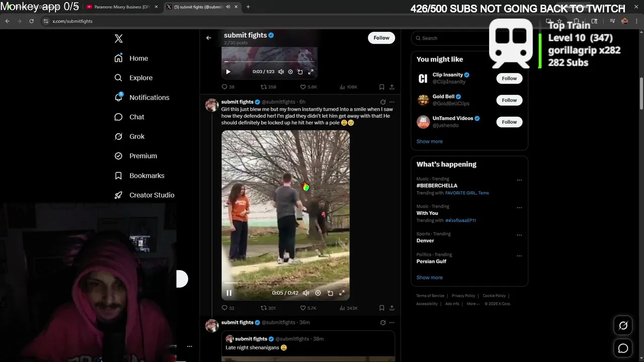Repost the post with 358 reposts

click(x=268, y=86)
